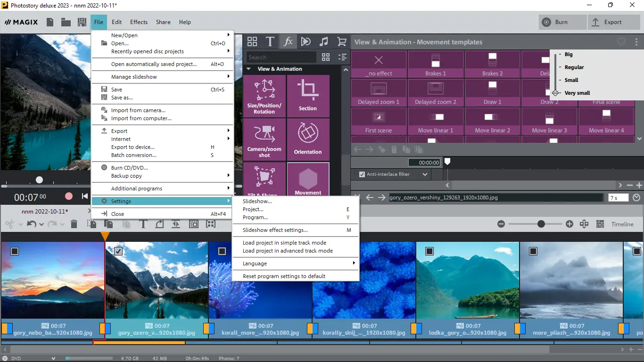This screenshot has height=362, width=644.
Task: Open the Titles tab with T icon
Action: 270,41
